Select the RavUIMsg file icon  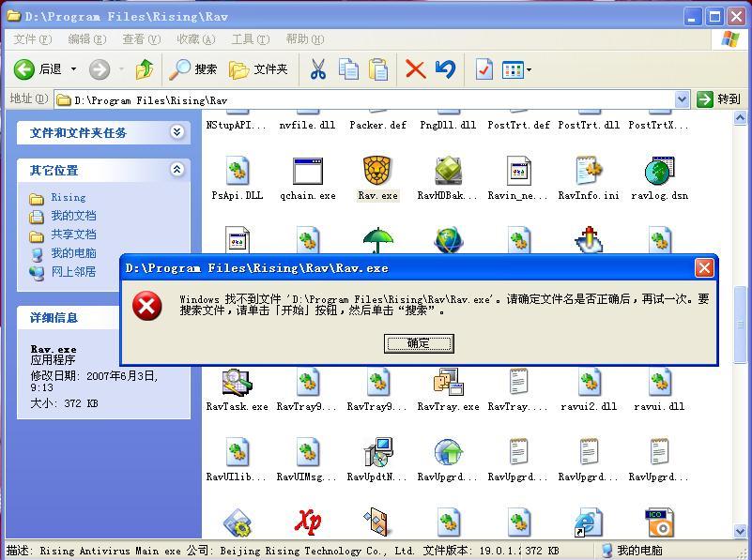[x=308, y=453]
